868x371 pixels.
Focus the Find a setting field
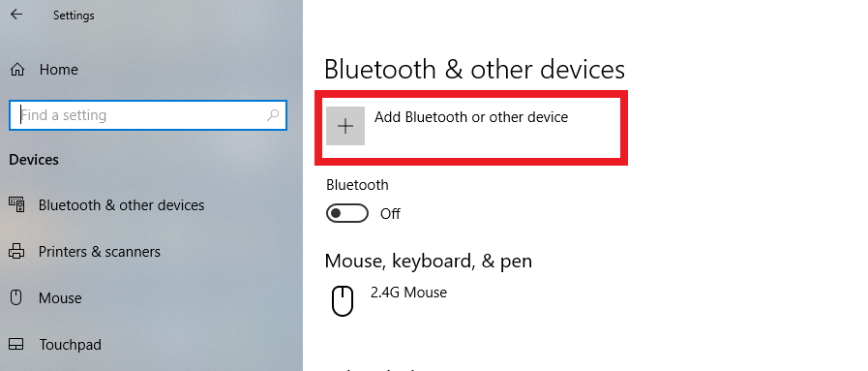click(148, 115)
